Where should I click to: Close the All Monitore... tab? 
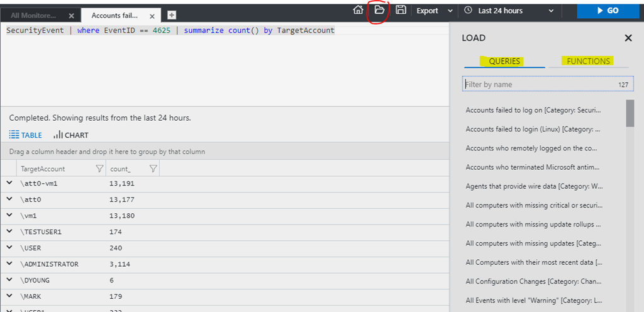[x=71, y=15]
